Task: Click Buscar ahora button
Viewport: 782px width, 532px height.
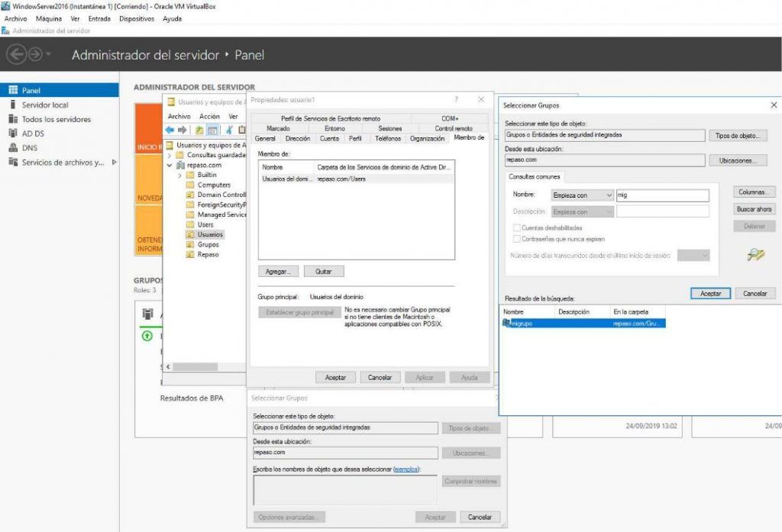Action: click(754, 209)
